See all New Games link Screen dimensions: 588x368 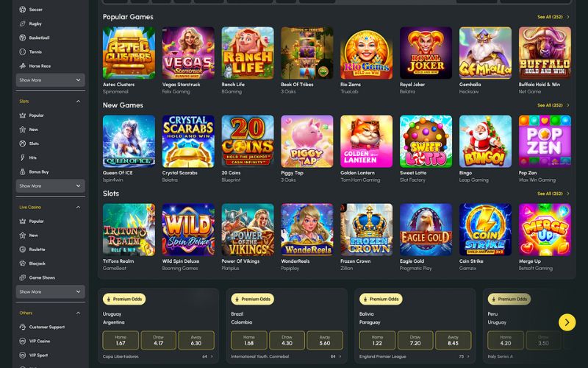[x=553, y=105]
